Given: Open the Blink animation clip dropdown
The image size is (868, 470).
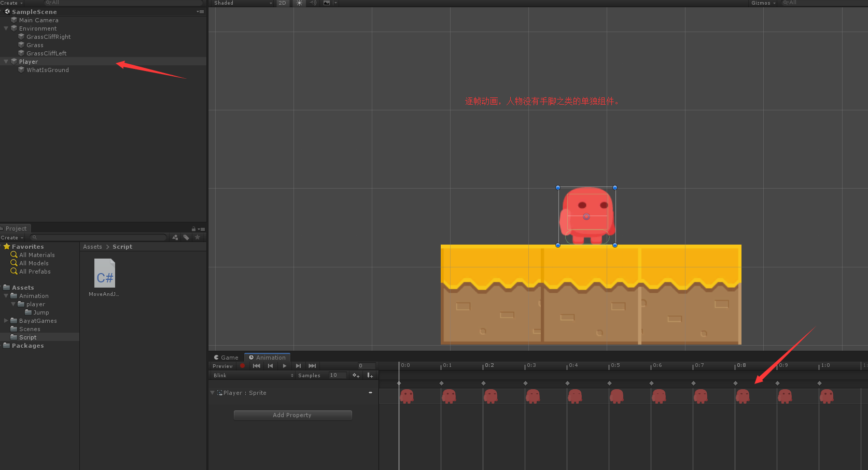Looking at the screenshot, I should 253,375.
